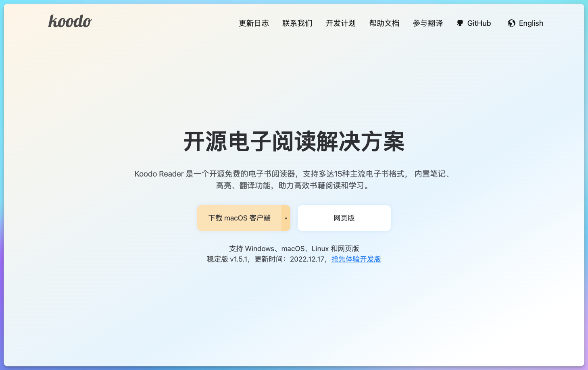Screen dimensions: 588x370
Task: Open 帮助文档 help documentation
Action: point(384,23)
